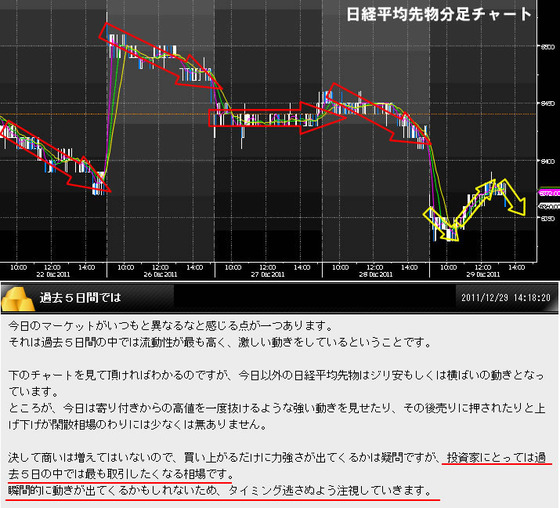Click the timestamp 2011/12/29 14:18:20
Screen dimensions: 560x508
click(506, 298)
